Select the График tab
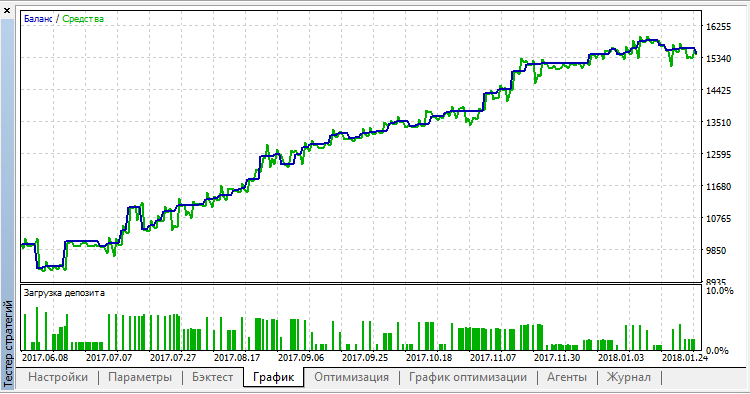The image size is (750, 394). point(273,377)
